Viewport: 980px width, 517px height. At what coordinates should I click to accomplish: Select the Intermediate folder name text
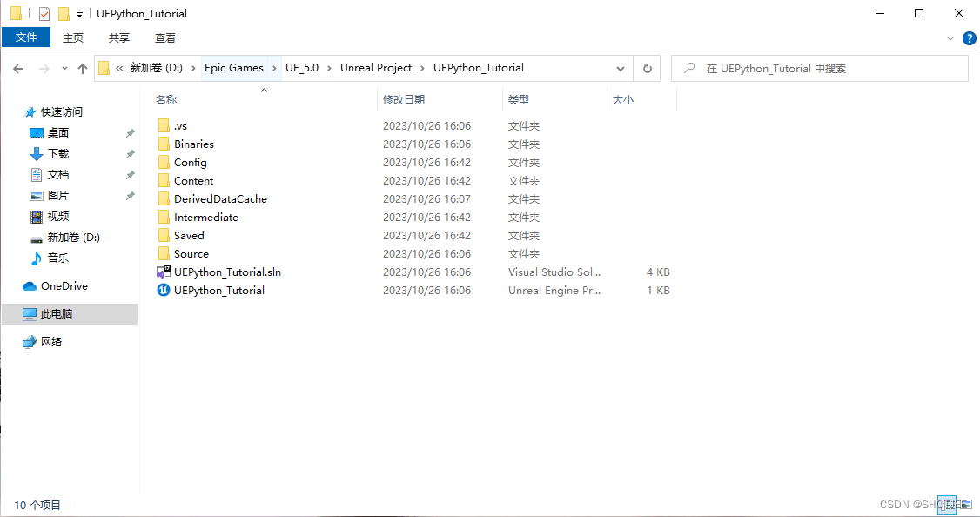click(x=206, y=217)
